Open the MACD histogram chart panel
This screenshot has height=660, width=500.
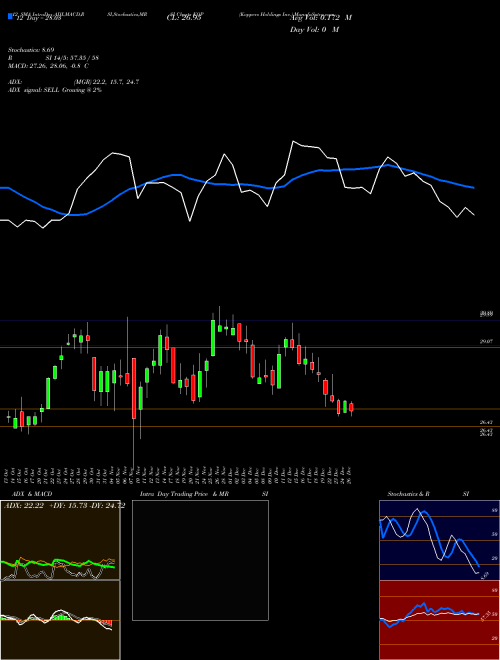tap(60, 620)
